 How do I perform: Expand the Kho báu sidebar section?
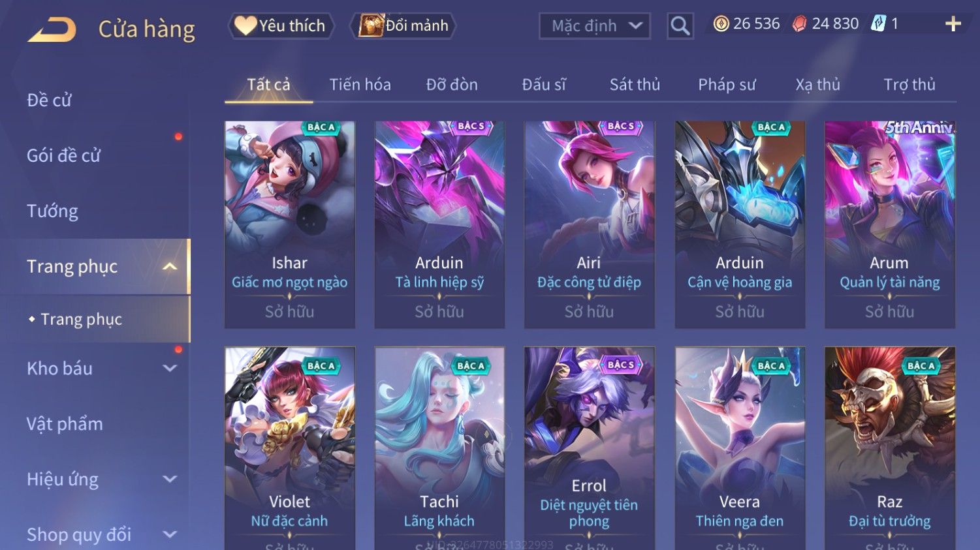170,368
